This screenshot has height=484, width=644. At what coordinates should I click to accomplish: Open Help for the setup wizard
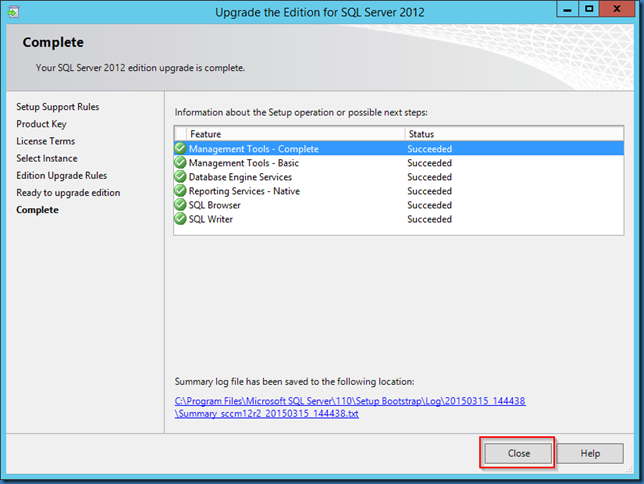click(x=590, y=453)
